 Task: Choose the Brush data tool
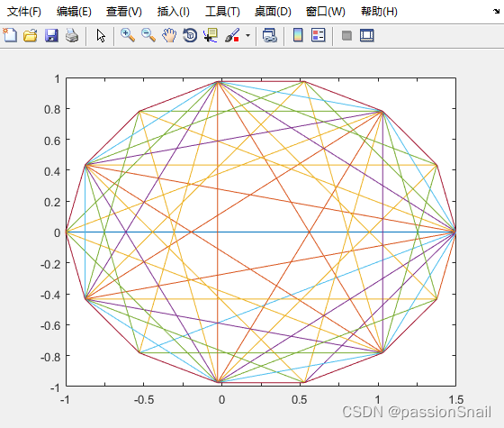click(x=232, y=35)
